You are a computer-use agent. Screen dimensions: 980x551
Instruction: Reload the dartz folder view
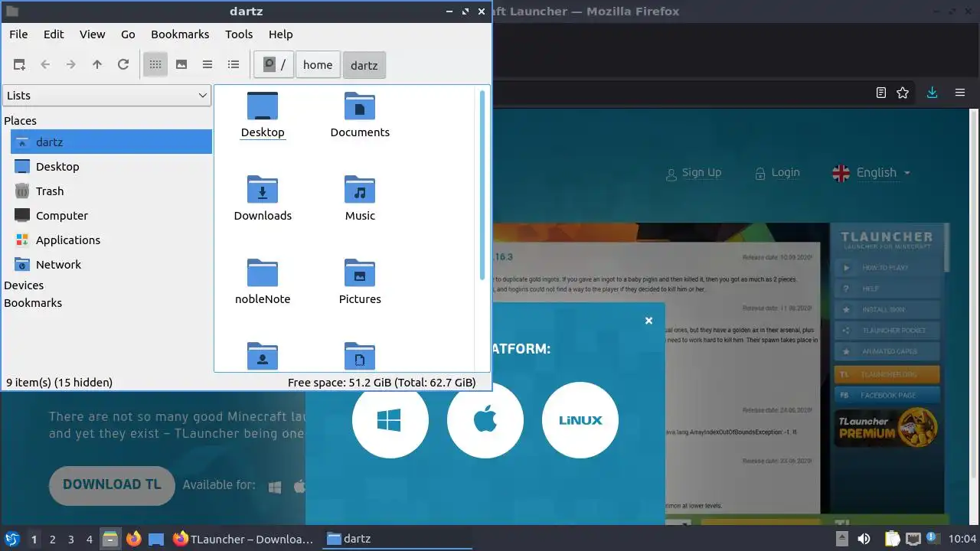pyautogui.click(x=123, y=65)
